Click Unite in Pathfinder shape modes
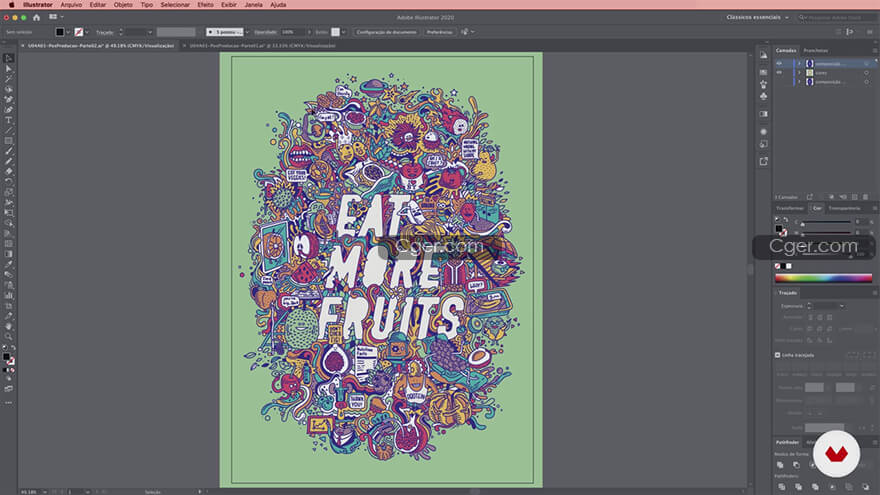 click(780, 465)
